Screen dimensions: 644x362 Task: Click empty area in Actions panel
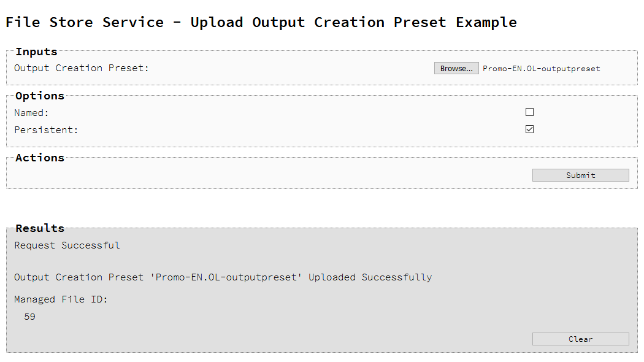tap(267, 175)
